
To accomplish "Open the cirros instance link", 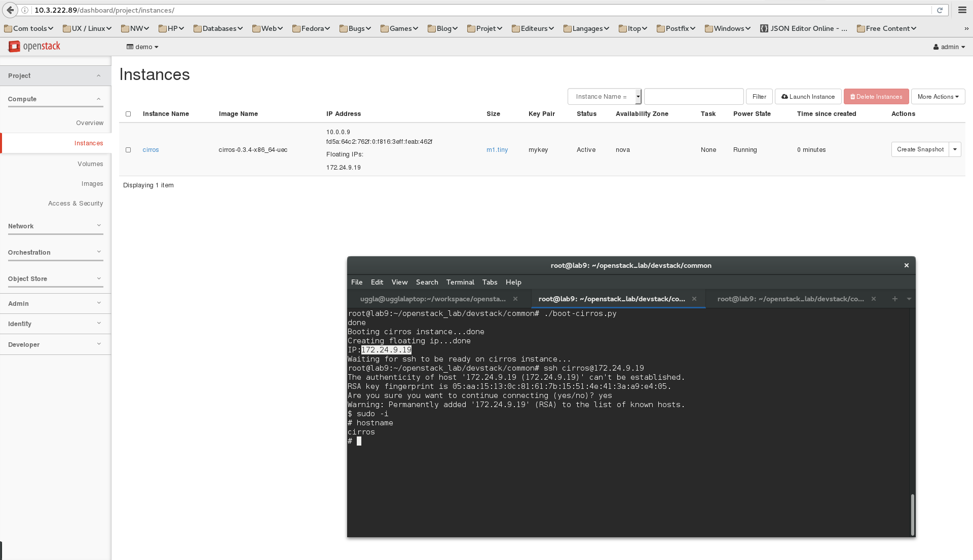I will pos(151,150).
